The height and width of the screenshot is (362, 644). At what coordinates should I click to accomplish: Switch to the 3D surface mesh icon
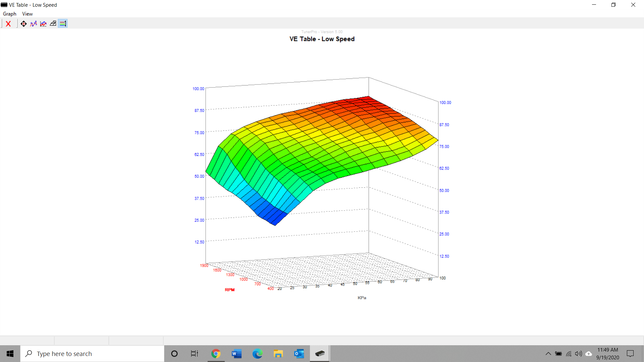click(53, 24)
